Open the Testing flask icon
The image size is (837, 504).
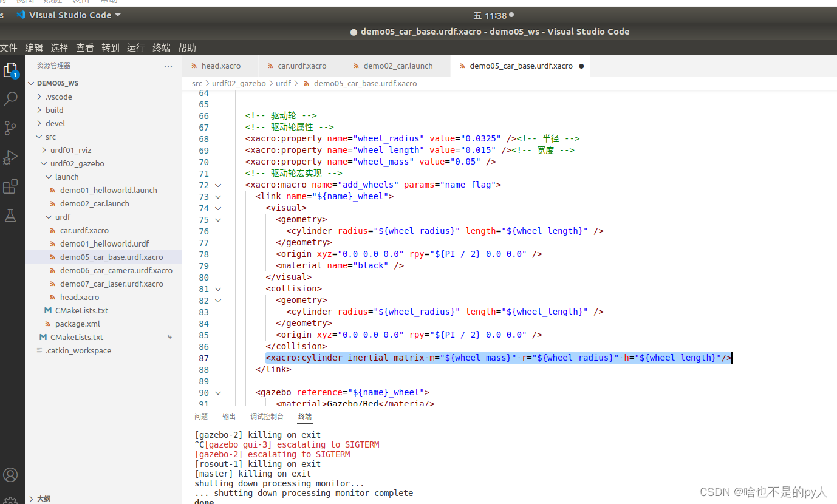click(x=10, y=215)
